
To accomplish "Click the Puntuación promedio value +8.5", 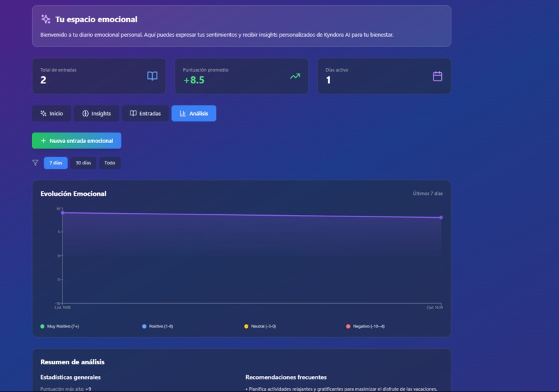I will [194, 80].
